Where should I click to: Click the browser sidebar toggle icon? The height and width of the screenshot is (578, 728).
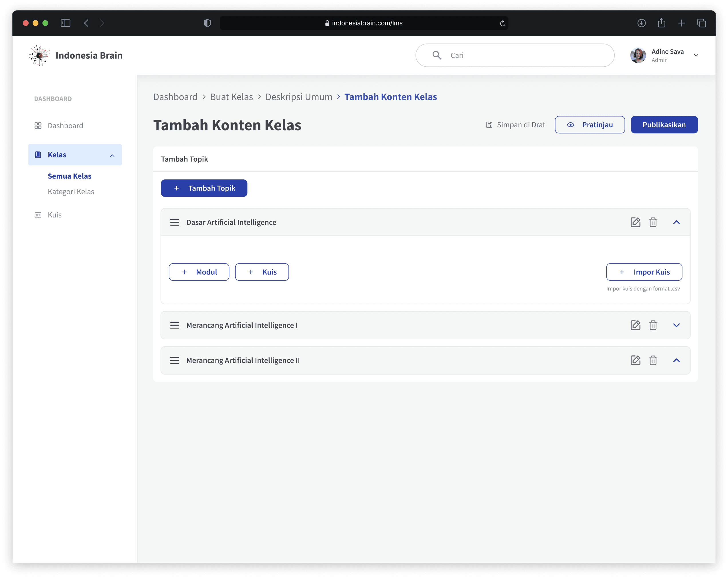pyautogui.click(x=66, y=23)
